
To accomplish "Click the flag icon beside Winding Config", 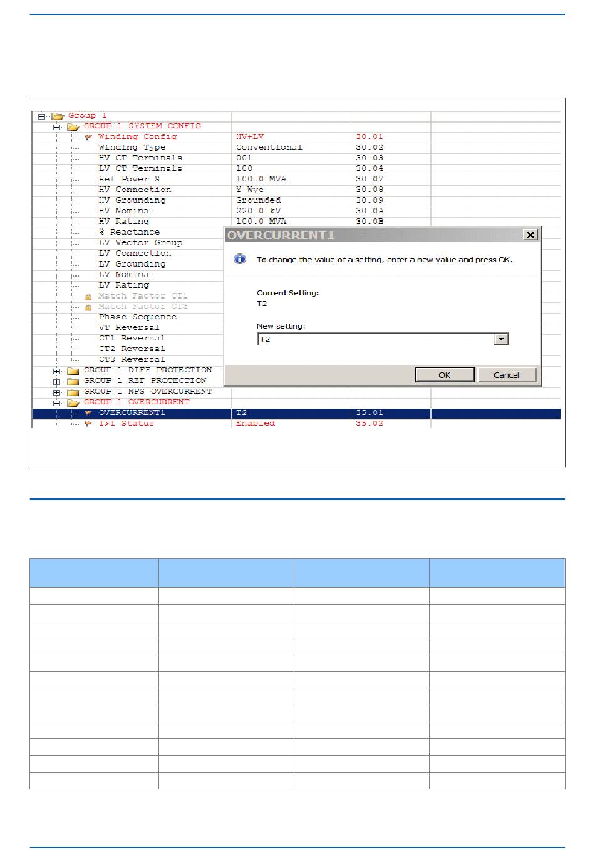I will [88, 137].
